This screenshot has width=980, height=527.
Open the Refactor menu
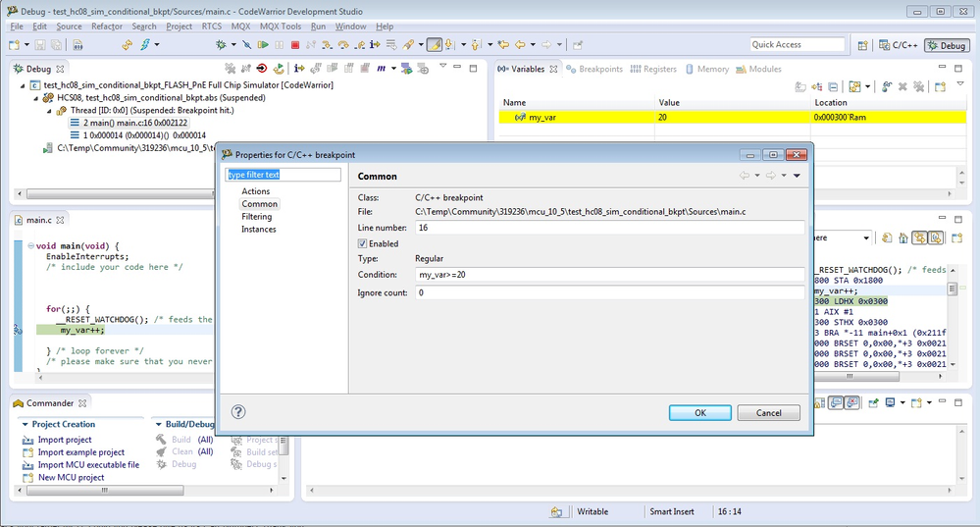(x=107, y=26)
